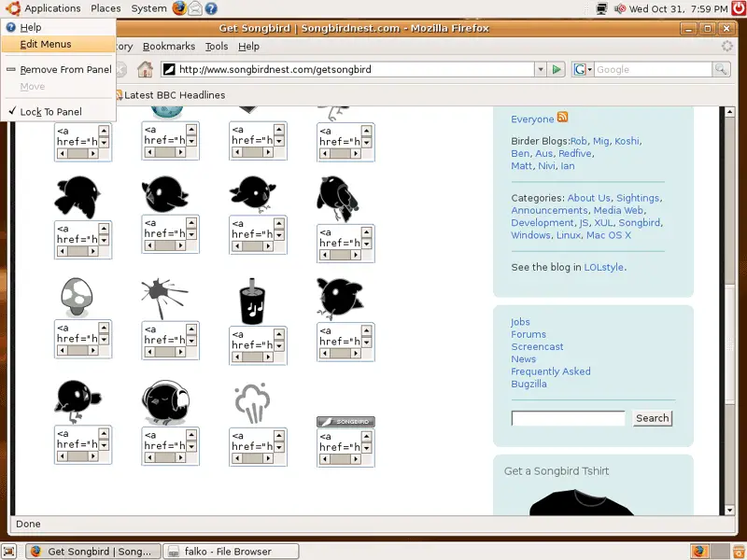Focus the sidebar search text field
747x560 pixels.
click(568, 418)
